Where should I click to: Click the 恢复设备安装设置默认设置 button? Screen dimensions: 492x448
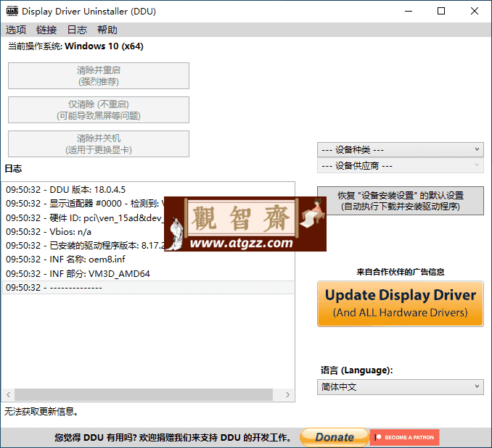click(x=401, y=201)
